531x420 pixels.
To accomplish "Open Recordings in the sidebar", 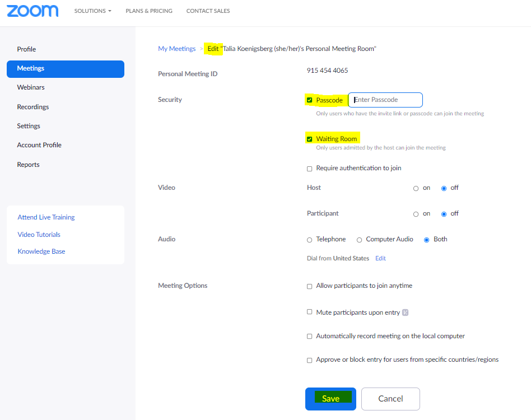I will pyautogui.click(x=33, y=107).
